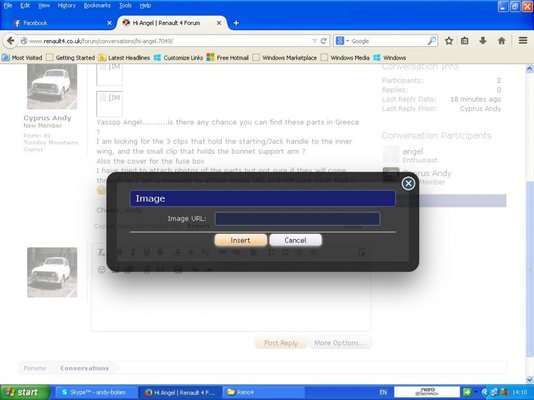This screenshot has width=534, height=400.
Task: Click the browser back arrow button
Action: tap(11, 41)
